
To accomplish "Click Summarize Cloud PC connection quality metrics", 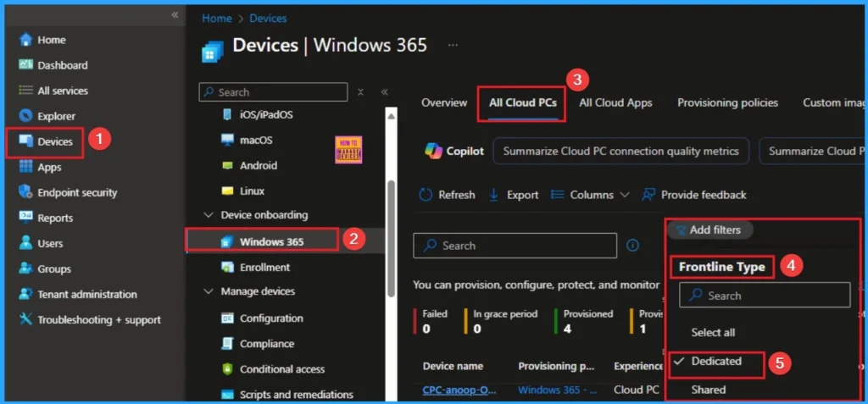I will pyautogui.click(x=620, y=151).
